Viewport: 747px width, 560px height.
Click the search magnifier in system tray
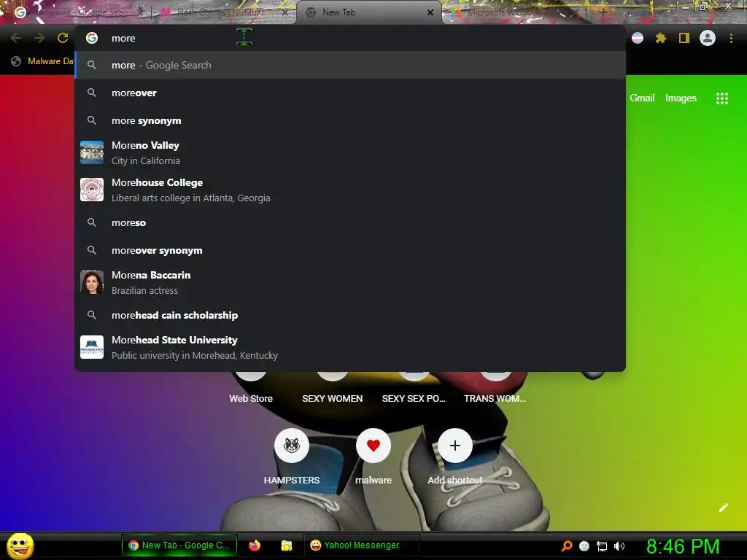[566, 545]
